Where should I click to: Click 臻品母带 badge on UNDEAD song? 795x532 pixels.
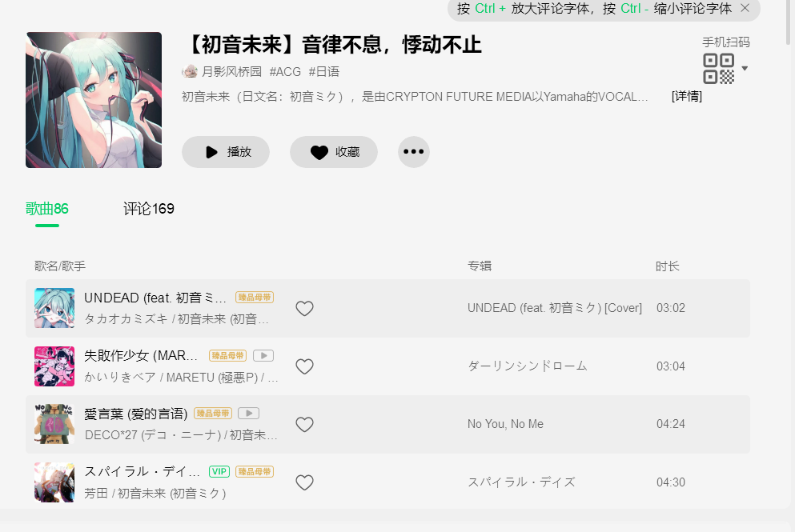pos(255,298)
